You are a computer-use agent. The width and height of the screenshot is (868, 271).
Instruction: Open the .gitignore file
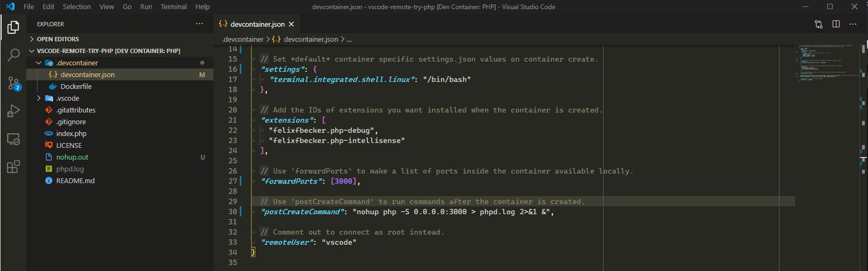coord(120,122)
